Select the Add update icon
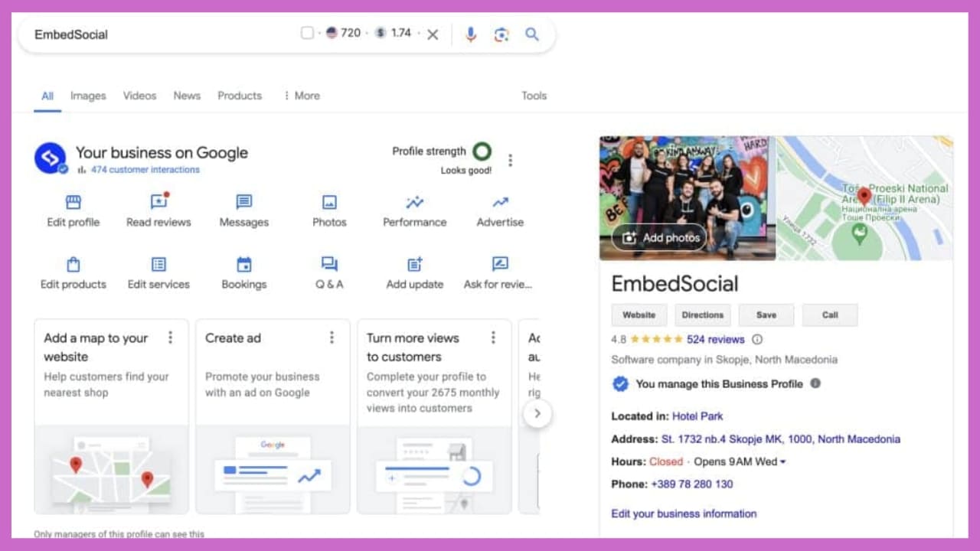 pos(414,263)
